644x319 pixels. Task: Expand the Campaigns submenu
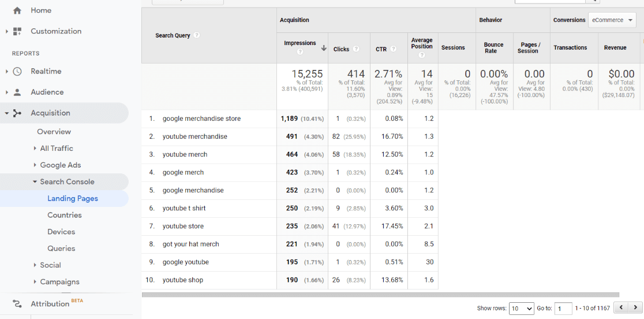pos(35,282)
